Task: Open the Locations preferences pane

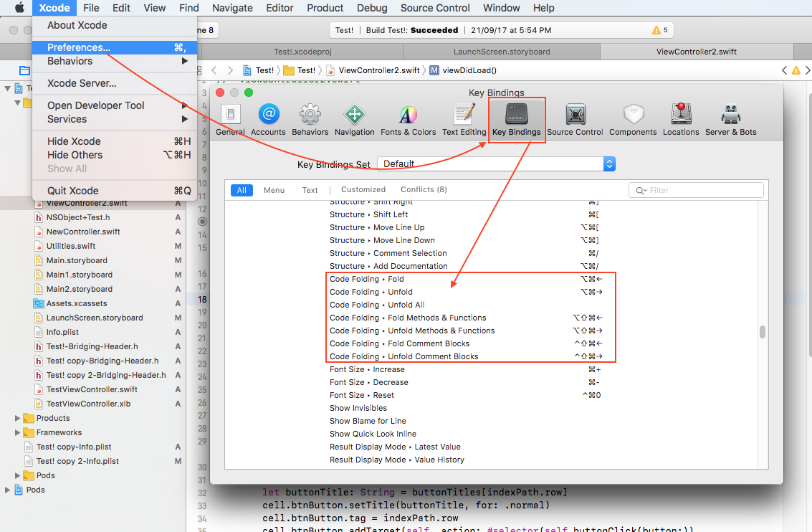Action: click(681, 120)
